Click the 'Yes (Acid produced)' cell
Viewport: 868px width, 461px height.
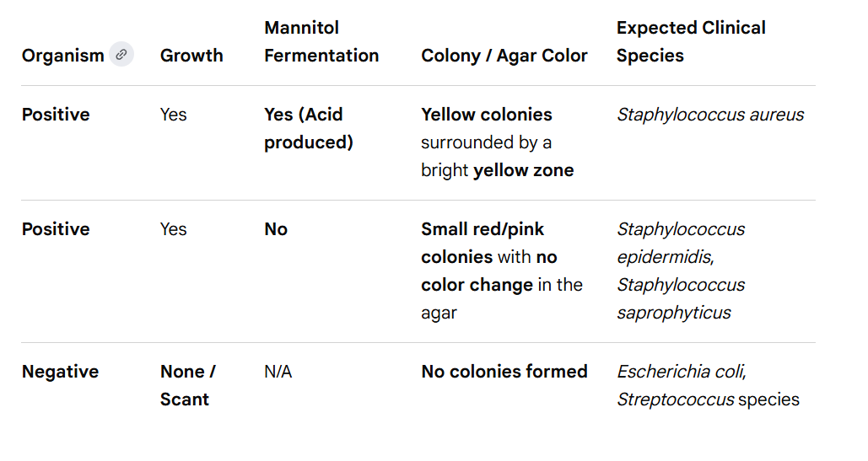click(x=309, y=128)
